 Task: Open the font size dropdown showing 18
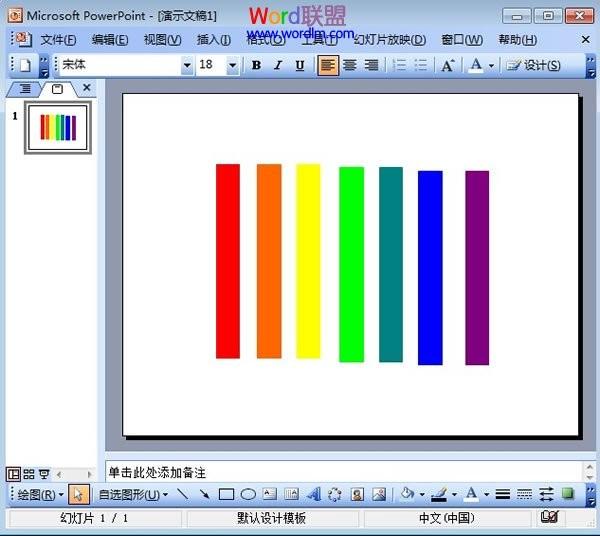[x=232, y=65]
